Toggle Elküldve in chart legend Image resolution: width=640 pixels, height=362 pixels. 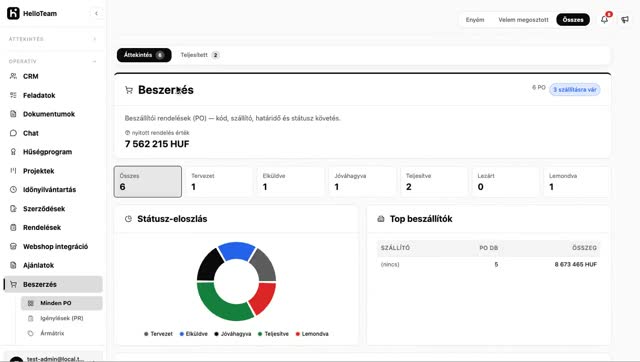click(194, 334)
